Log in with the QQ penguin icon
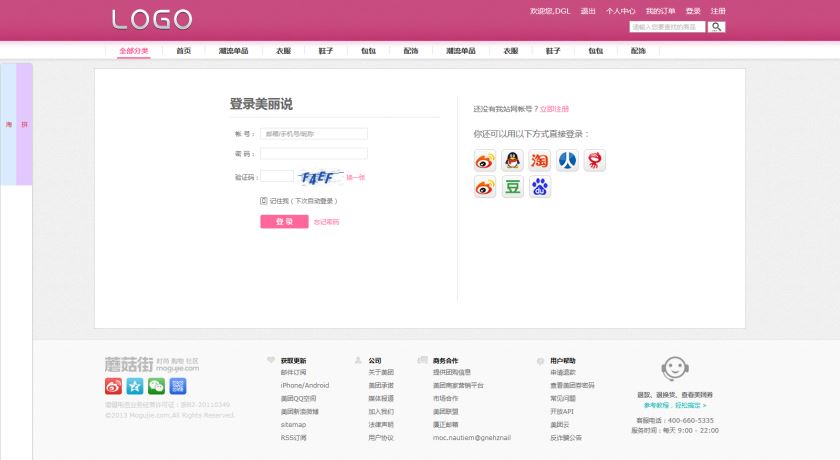840x460 pixels. pyautogui.click(x=512, y=160)
